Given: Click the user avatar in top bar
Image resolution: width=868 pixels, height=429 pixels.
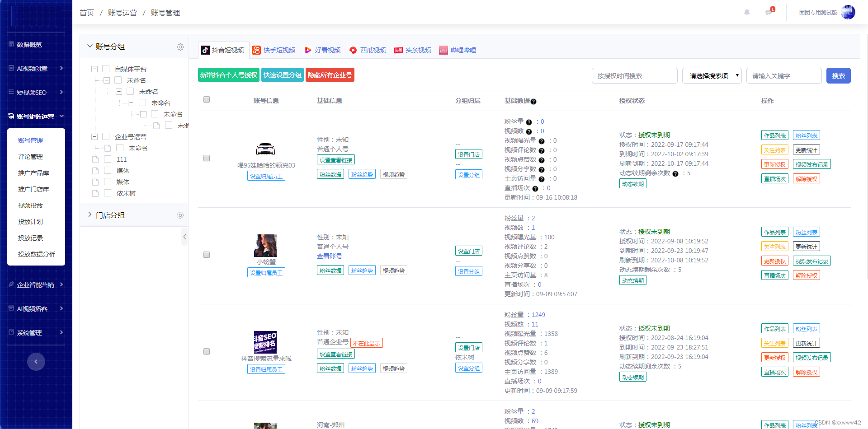Looking at the screenshot, I should tap(848, 12).
